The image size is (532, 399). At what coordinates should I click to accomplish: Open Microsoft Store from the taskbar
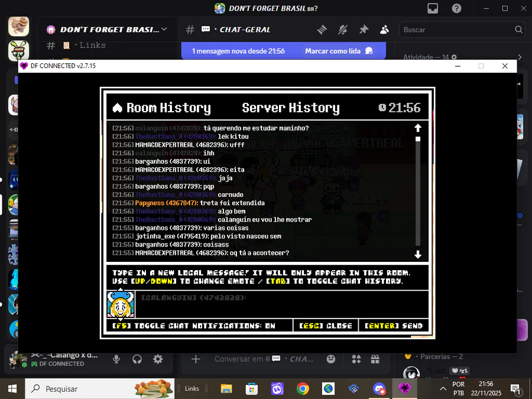[252, 388]
